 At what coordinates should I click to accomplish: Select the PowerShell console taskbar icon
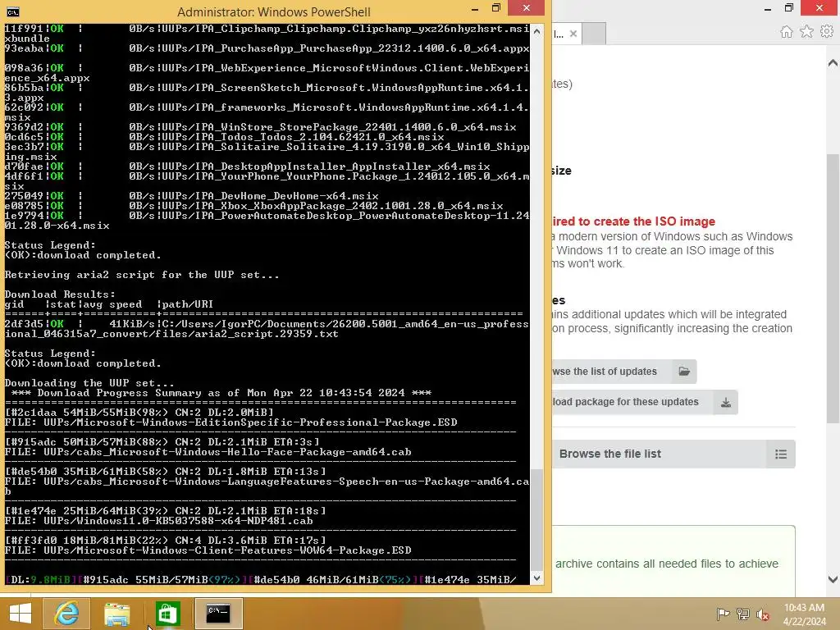coord(218,614)
